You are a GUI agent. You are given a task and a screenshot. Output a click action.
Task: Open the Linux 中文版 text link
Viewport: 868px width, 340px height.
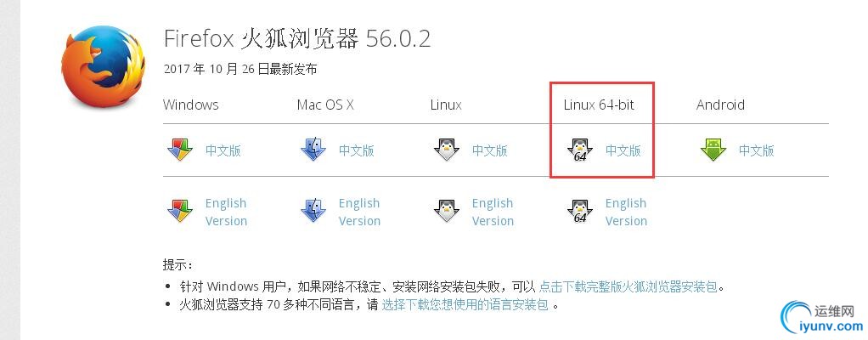click(490, 150)
